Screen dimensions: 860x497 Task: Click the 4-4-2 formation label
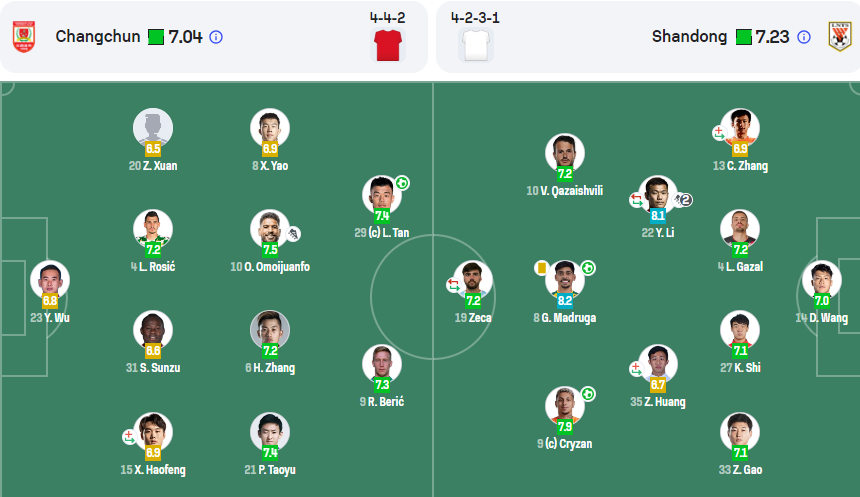tap(387, 17)
